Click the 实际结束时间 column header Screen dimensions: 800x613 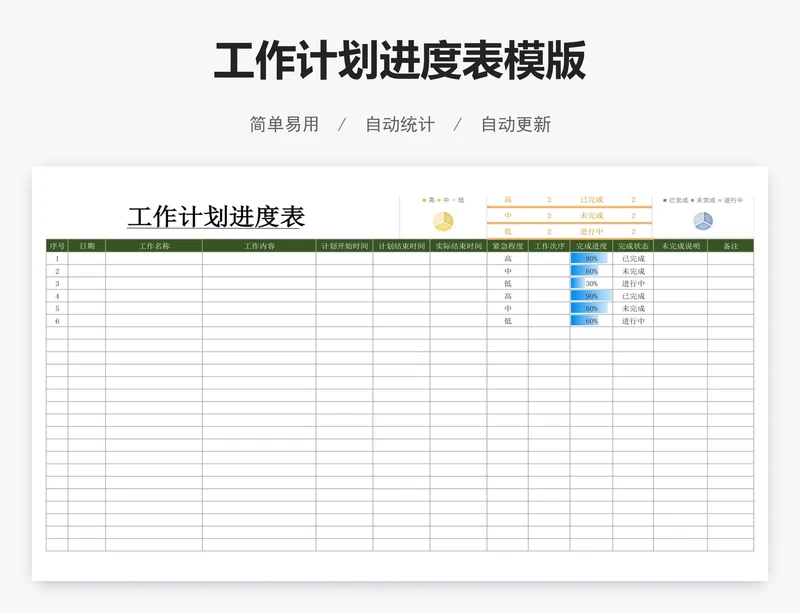(x=459, y=246)
